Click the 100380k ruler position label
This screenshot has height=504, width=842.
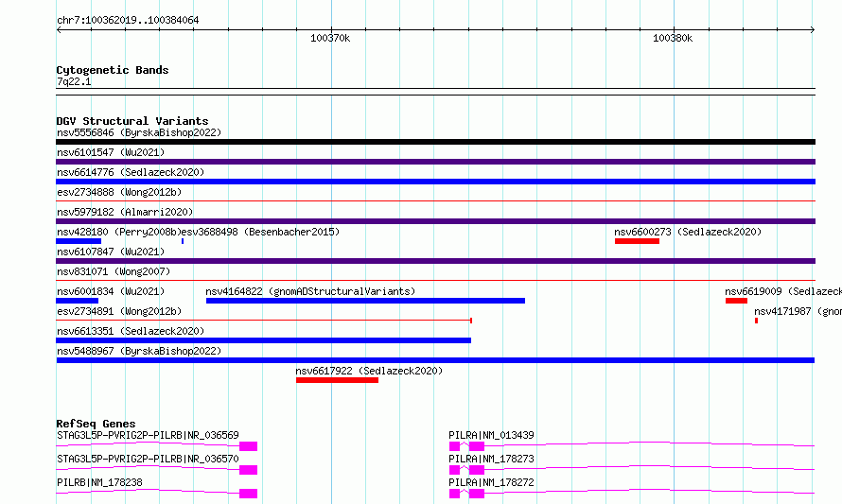(x=673, y=38)
